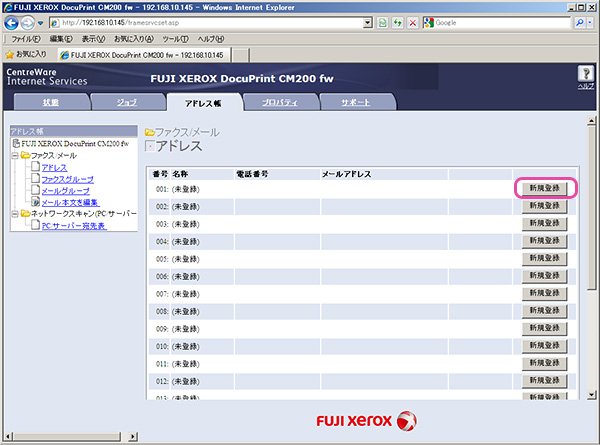600x445 pixels.
Task: Click the browser Back arrow button
Action: tap(13, 22)
